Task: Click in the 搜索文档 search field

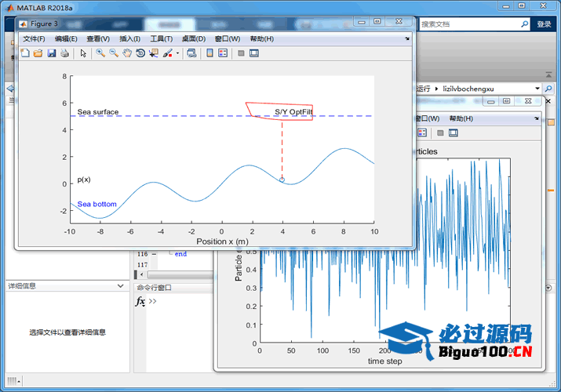Action: click(x=467, y=24)
